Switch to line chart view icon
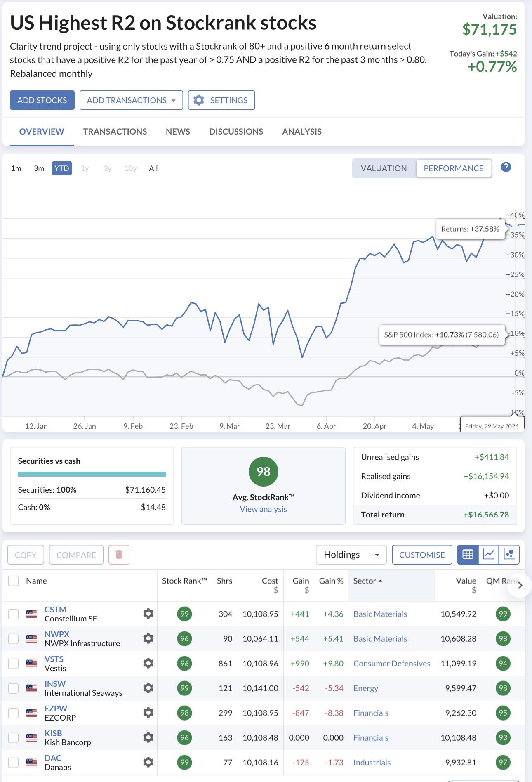Viewport: 532px width, 782px height. tap(488, 555)
